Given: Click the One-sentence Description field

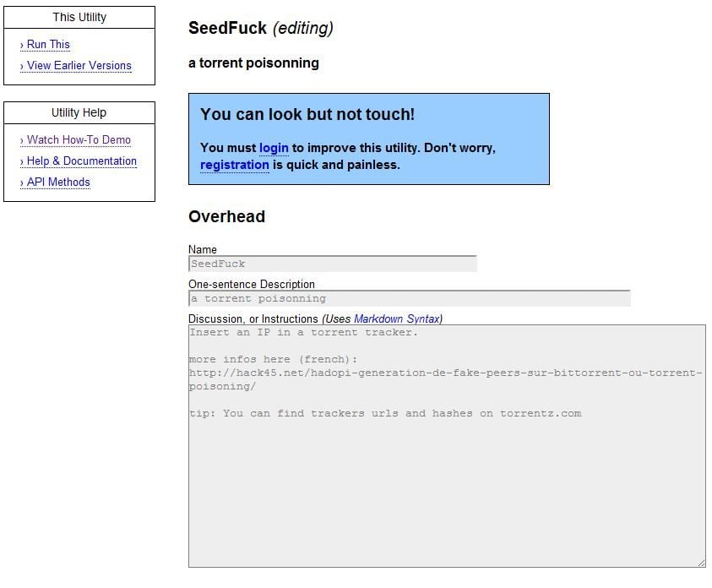Looking at the screenshot, I should pos(405,298).
